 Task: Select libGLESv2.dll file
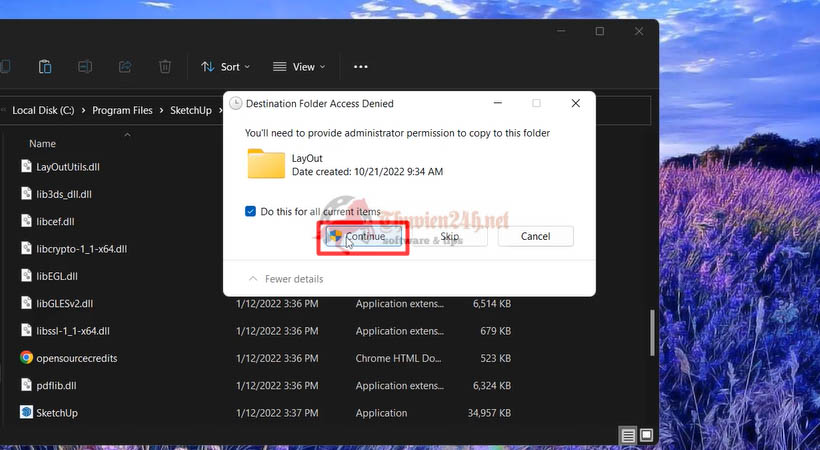pyautogui.click(x=65, y=303)
